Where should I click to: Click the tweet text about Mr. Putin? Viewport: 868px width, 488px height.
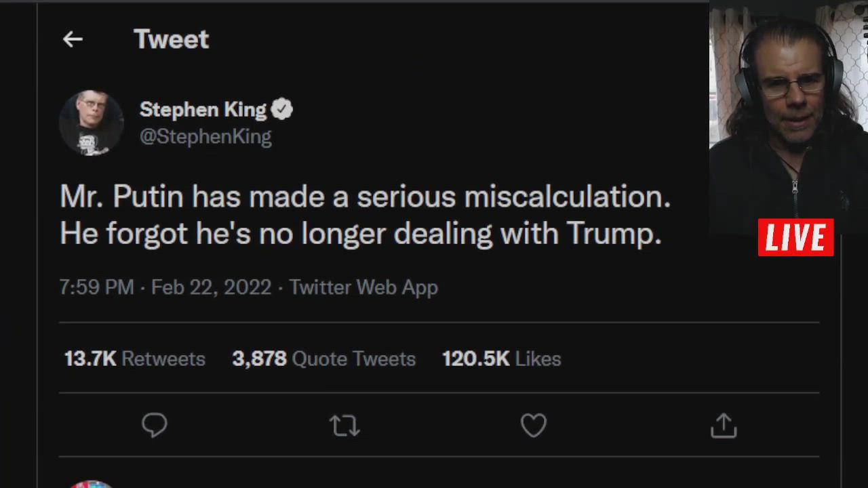(365, 215)
